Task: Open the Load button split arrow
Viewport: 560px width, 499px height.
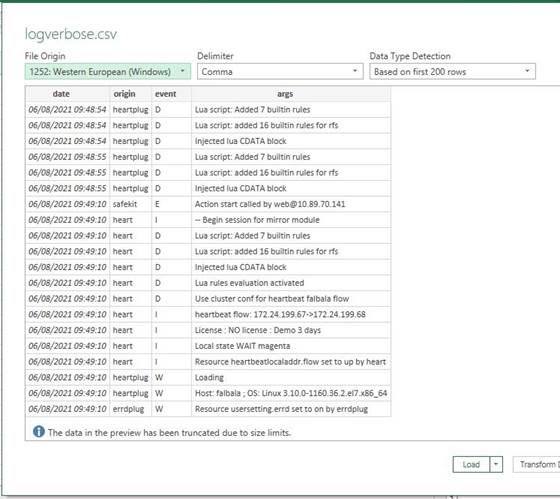Action: click(496, 464)
